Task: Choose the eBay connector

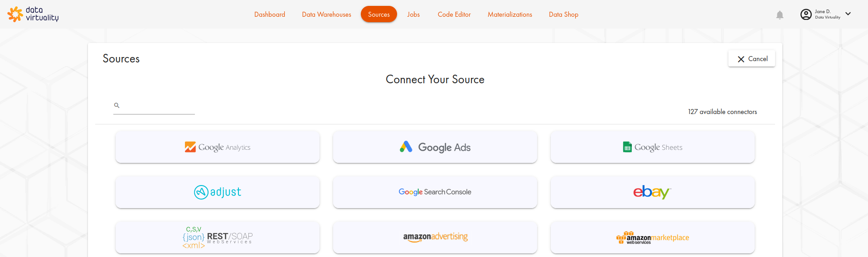Action: coord(653,192)
